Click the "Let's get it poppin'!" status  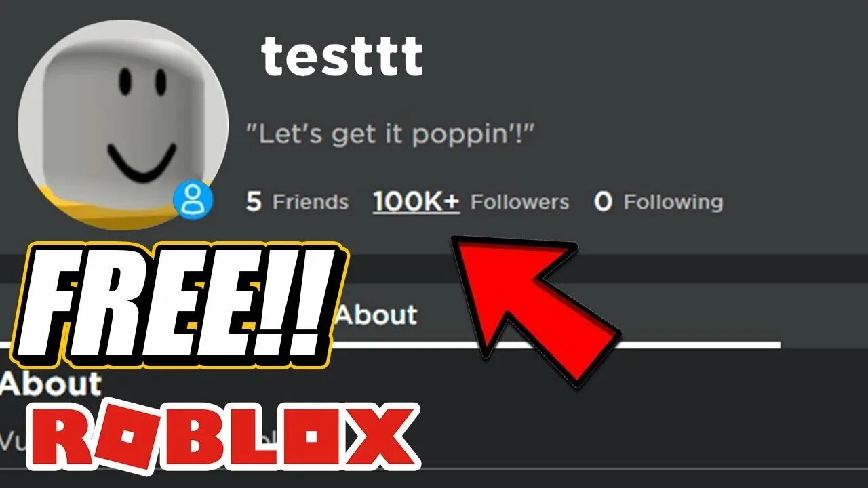pos(390,134)
